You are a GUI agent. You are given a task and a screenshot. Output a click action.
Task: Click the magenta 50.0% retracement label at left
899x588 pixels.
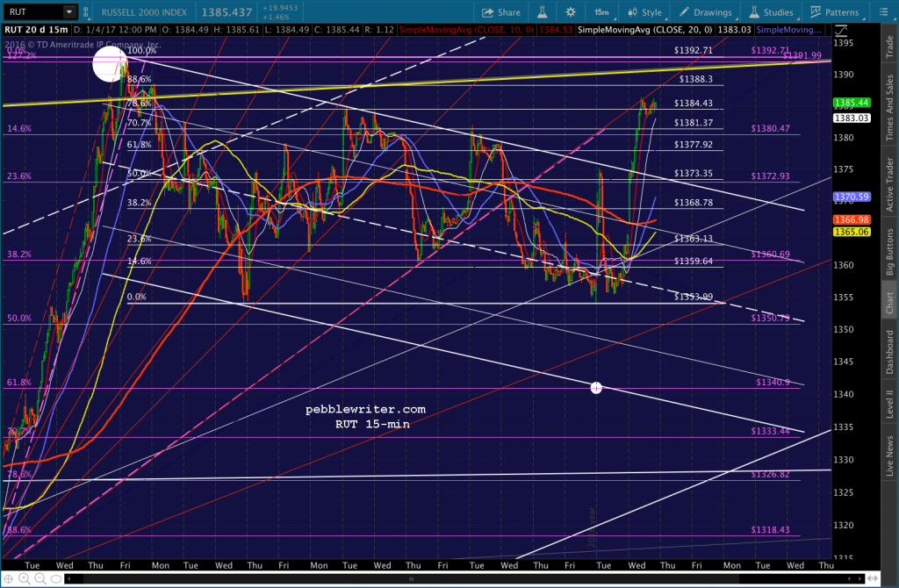(19, 318)
